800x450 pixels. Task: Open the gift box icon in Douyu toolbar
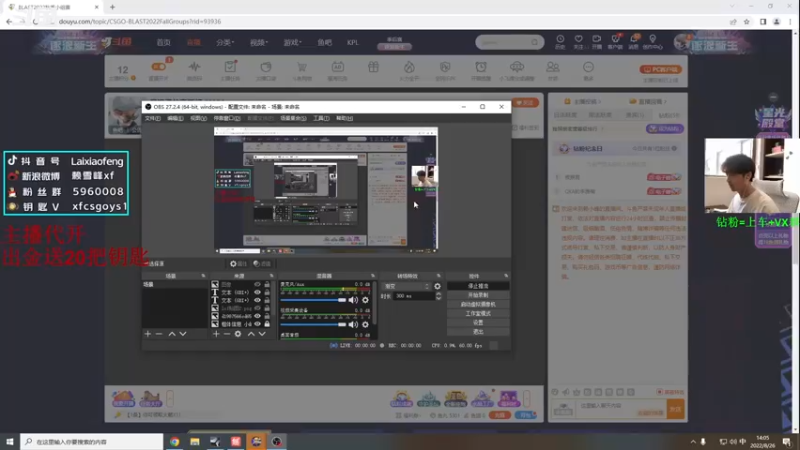pos(373,67)
